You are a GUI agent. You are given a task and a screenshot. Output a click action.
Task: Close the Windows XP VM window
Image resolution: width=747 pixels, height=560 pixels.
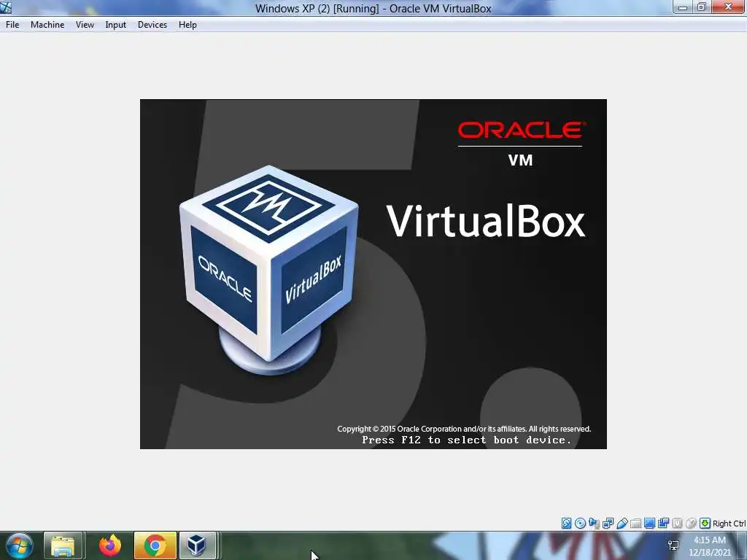(729, 7)
